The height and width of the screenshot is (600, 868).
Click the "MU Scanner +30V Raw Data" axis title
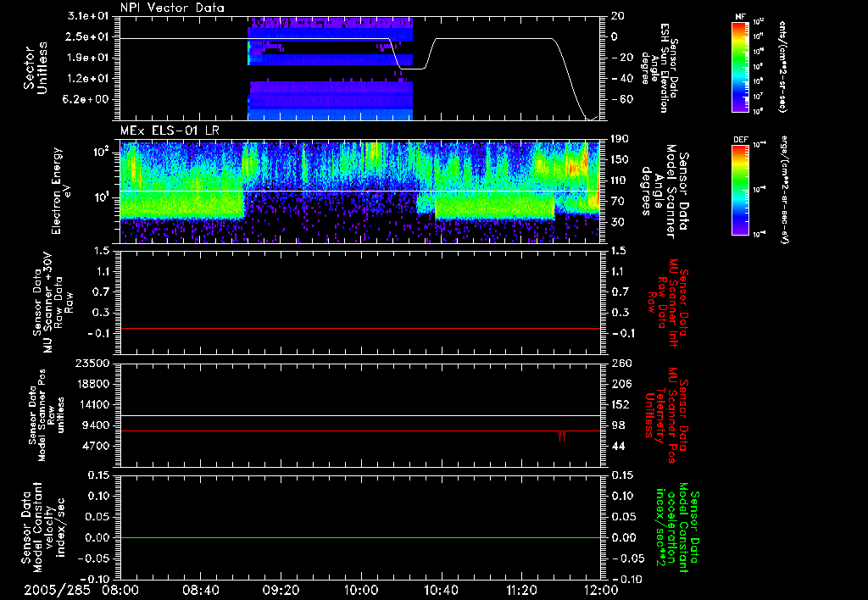[x=53, y=303]
